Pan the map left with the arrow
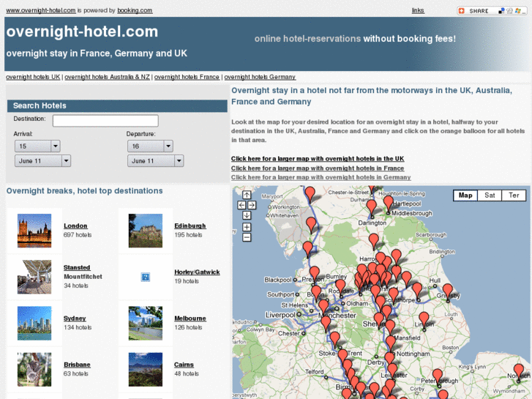 (241, 205)
